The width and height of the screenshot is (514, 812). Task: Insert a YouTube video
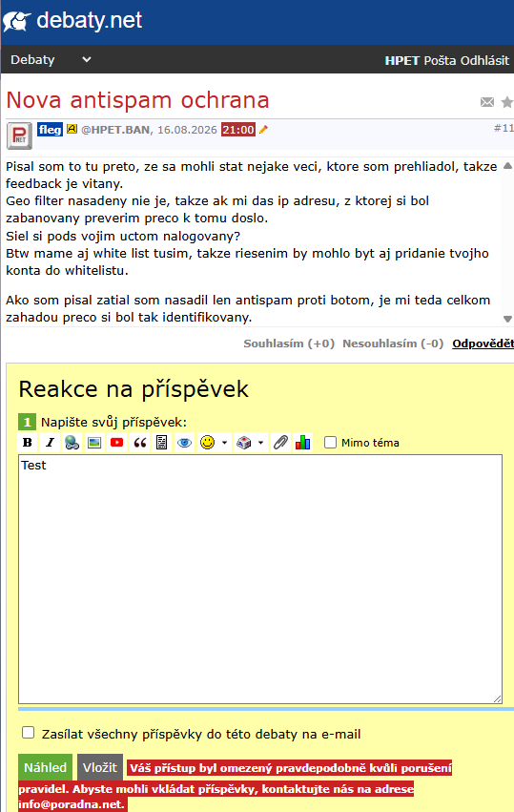(x=117, y=443)
